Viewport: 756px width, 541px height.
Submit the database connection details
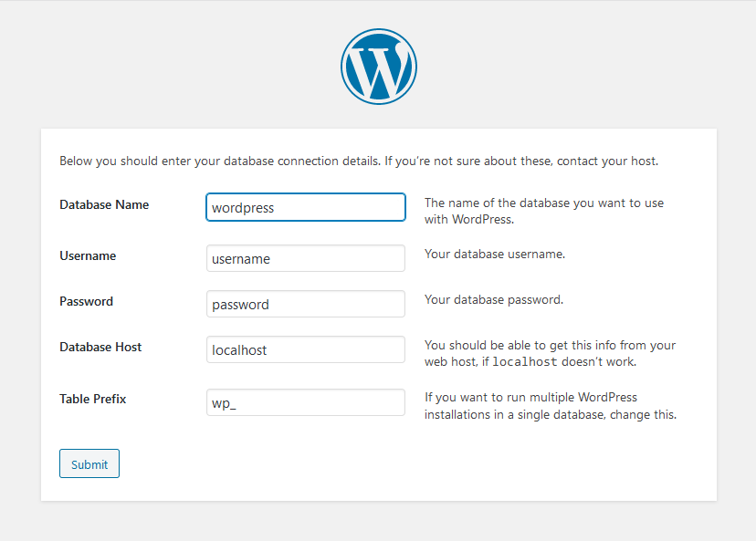(89, 464)
